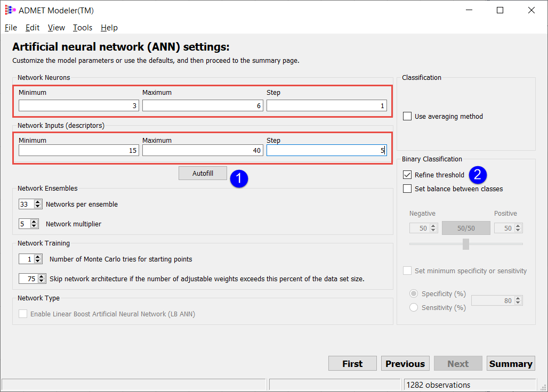The height and width of the screenshot is (392, 548).
Task: Click the class balance slider handle
Action: (466, 244)
